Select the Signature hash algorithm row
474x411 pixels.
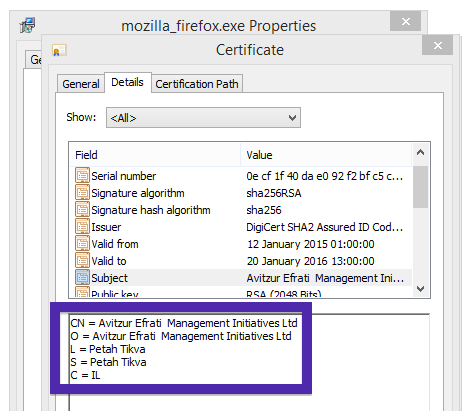[241, 210]
